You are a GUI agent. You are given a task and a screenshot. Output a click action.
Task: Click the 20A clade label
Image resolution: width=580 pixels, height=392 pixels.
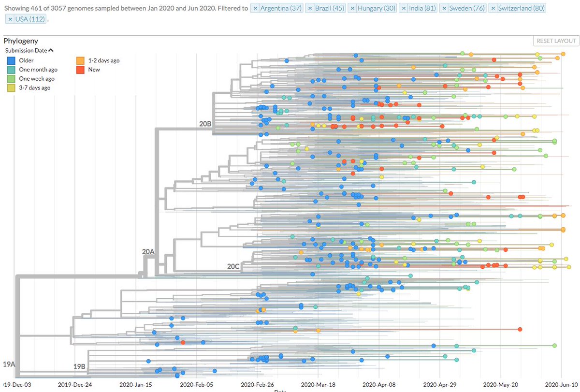pos(148,251)
